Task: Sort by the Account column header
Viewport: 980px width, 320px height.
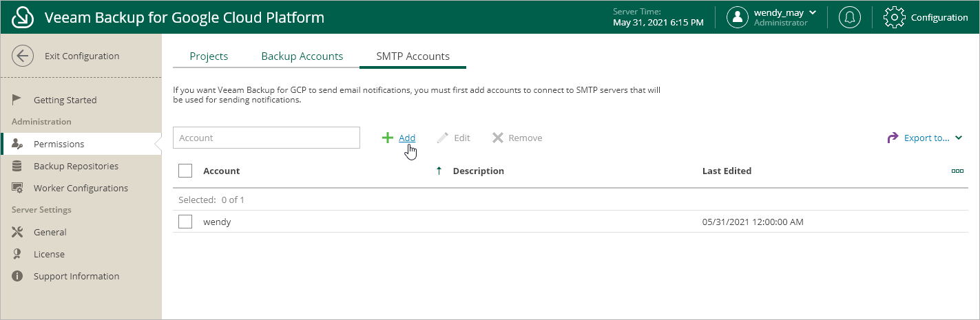Action: [x=222, y=171]
